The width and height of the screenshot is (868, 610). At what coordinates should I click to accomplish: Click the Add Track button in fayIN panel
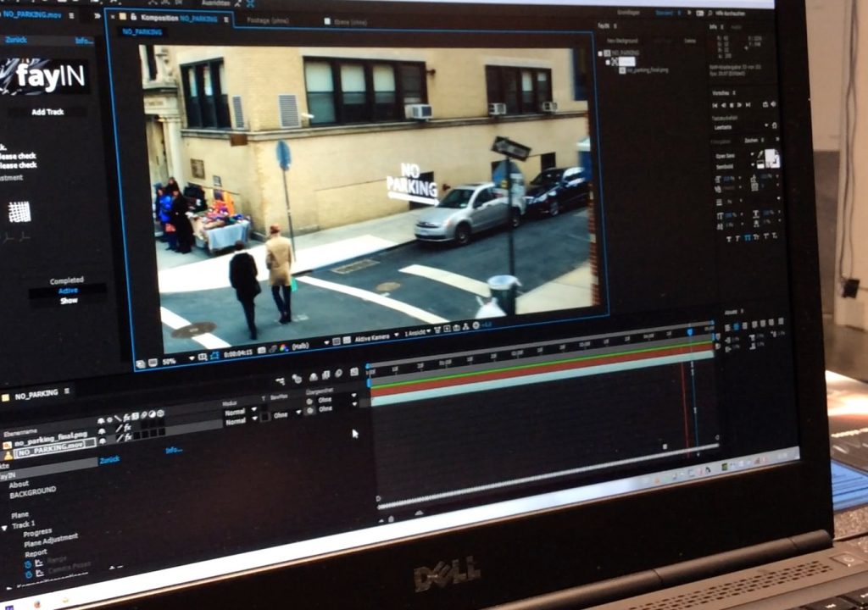point(47,112)
